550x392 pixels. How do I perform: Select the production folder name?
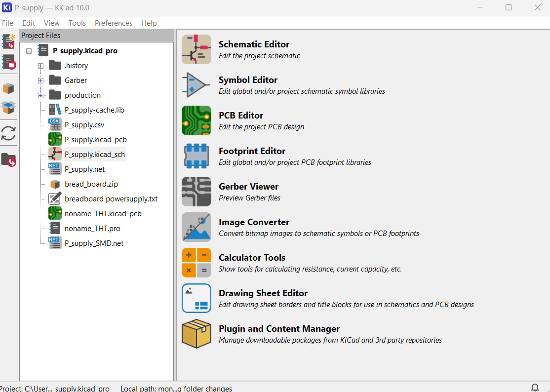tap(82, 95)
